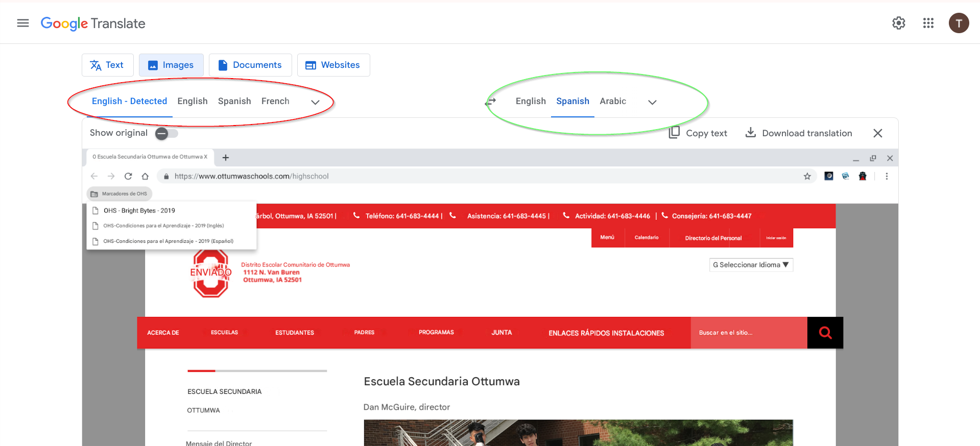980x446 pixels.
Task: Click Mensaje del Director sidebar text
Action: 219,442
